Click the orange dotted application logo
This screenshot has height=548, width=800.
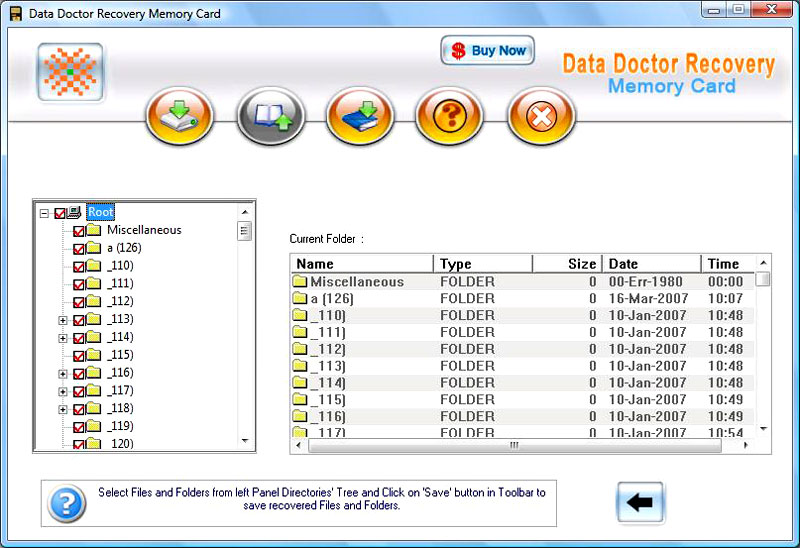70,72
